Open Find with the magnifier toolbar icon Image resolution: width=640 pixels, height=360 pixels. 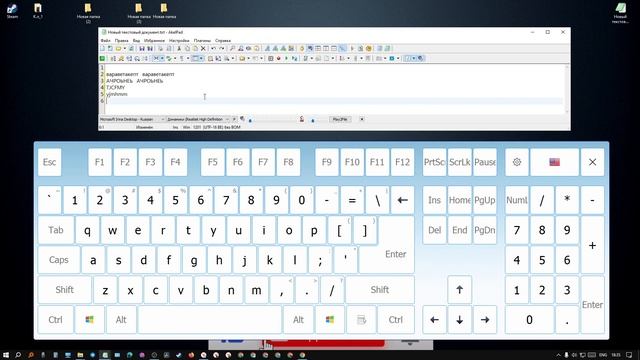(x=232, y=49)
